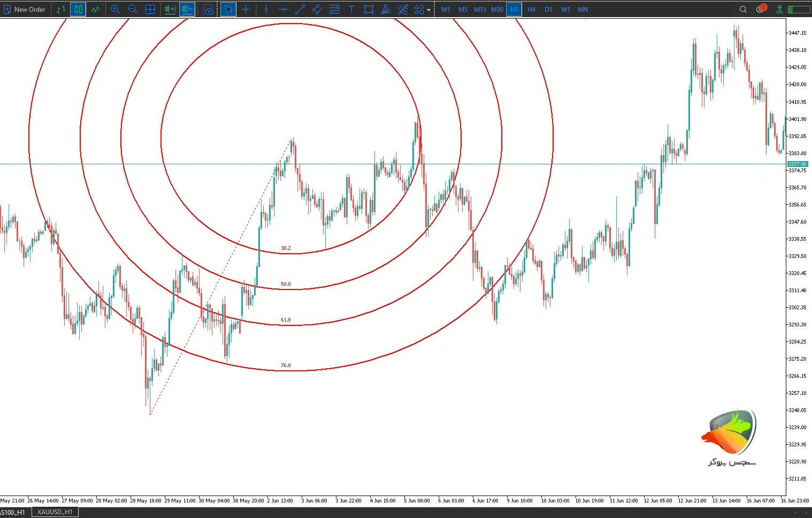The image size is (812, 518).
Task: Switch timeframe to M15
Action: pyautogui.click(x=480, y=9)
